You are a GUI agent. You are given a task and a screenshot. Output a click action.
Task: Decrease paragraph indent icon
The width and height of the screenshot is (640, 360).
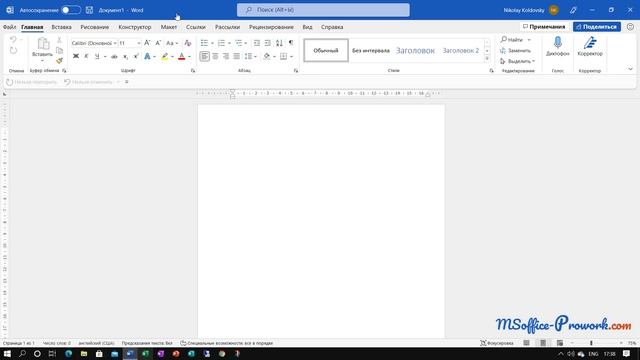point(257,43)
